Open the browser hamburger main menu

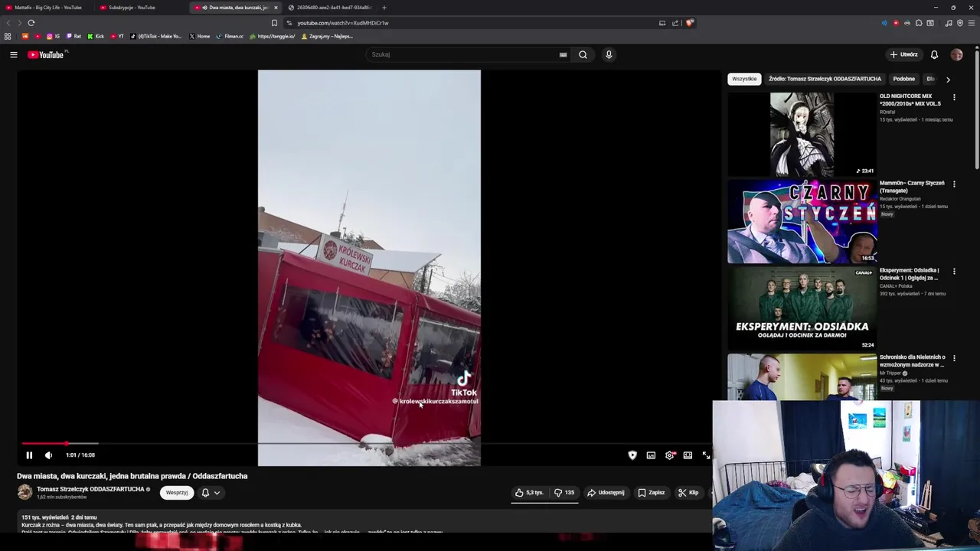pyautogui.click(x=972, y=23)
